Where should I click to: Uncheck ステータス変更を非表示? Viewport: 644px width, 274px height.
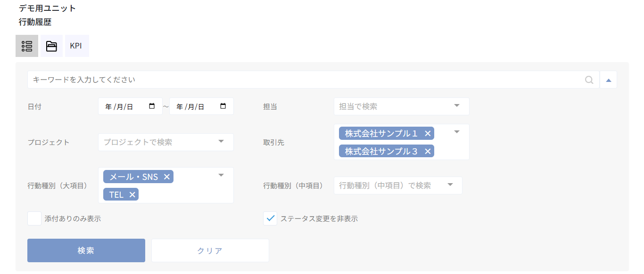pos(270,218)
